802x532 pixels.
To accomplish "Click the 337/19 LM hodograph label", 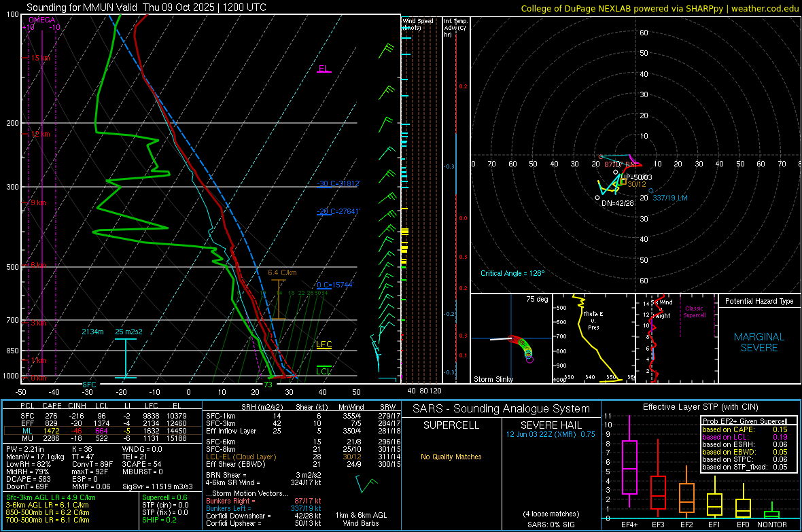I will (x=670, y=198).
